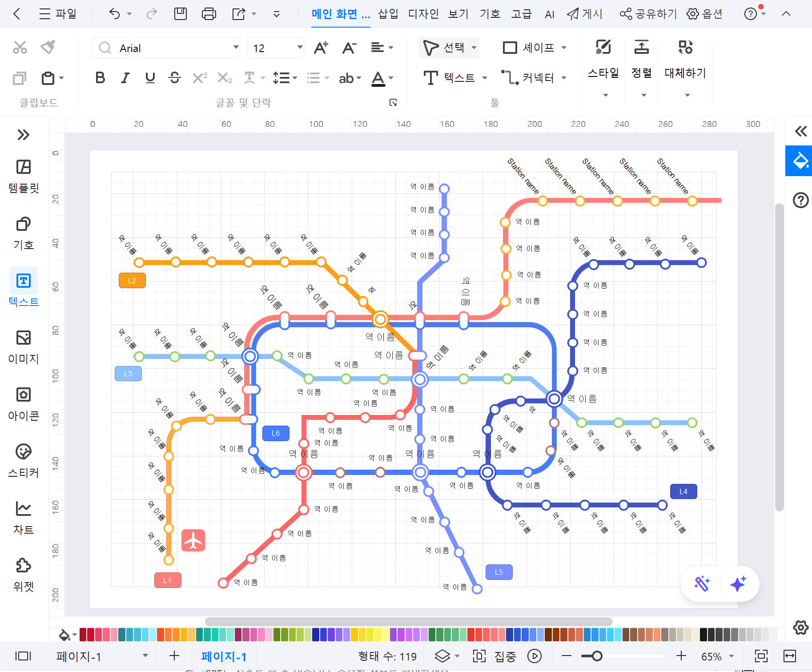Undo the last action
The width and height of the screenshot is (812, 672).
point(114,14)
